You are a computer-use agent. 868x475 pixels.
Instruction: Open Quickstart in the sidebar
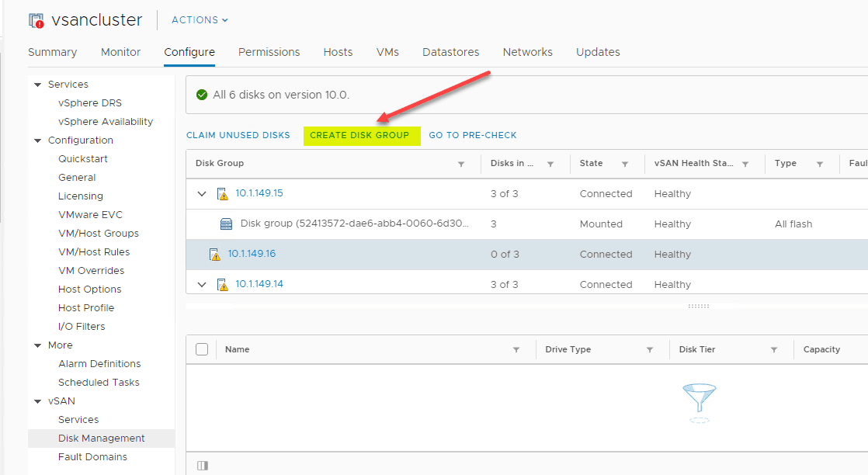83,159
